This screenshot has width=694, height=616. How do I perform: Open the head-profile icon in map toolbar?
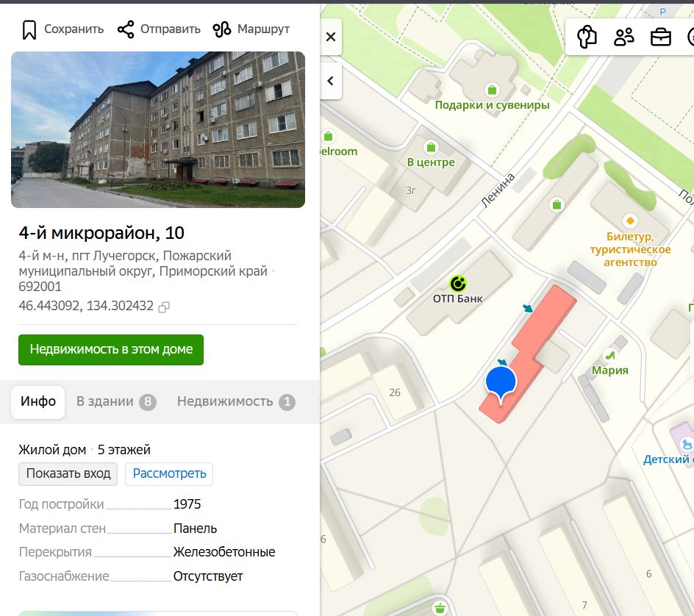[x=587, y=37]
